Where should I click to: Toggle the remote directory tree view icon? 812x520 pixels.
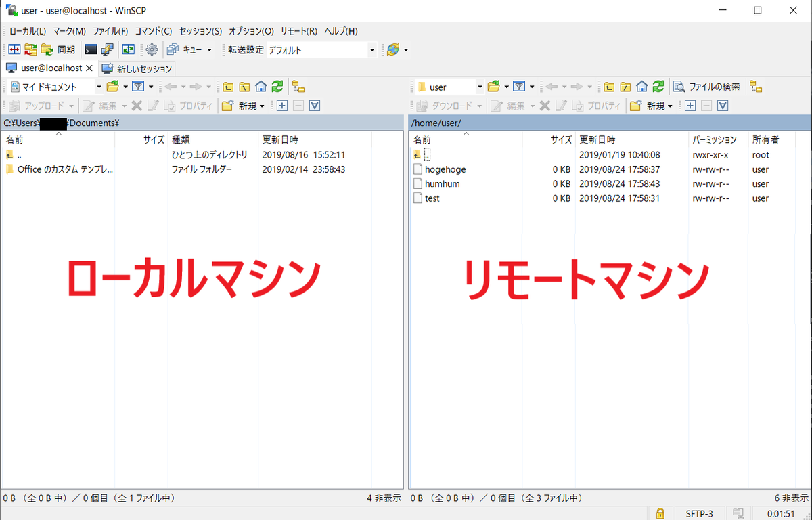coord(754,87)
